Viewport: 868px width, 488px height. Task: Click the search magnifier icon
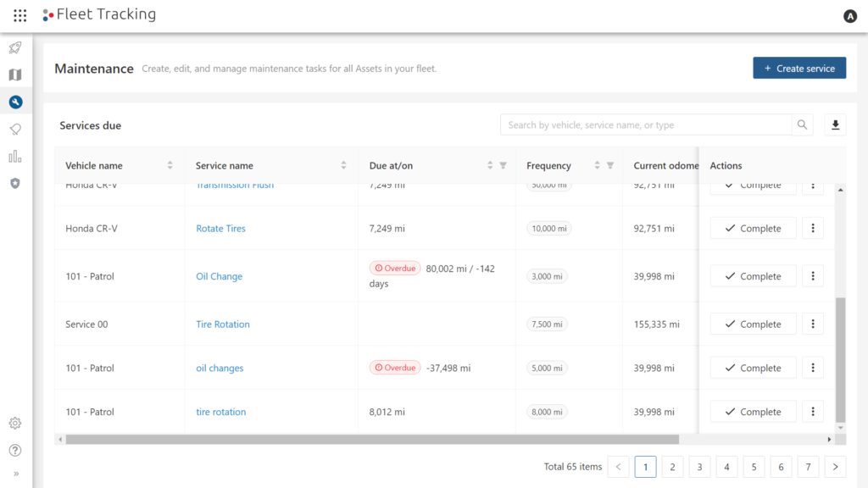(802, 125)
